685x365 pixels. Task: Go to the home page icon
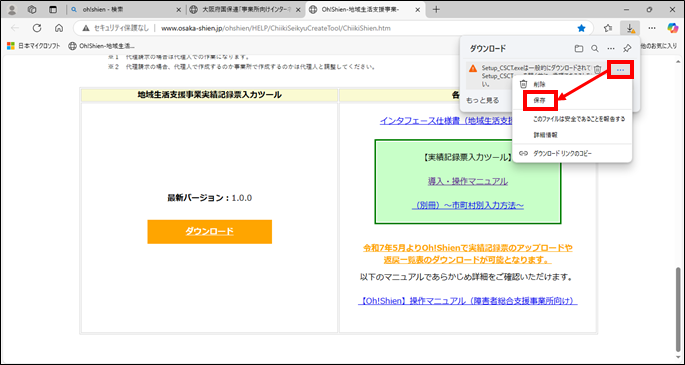pos(59,28)
